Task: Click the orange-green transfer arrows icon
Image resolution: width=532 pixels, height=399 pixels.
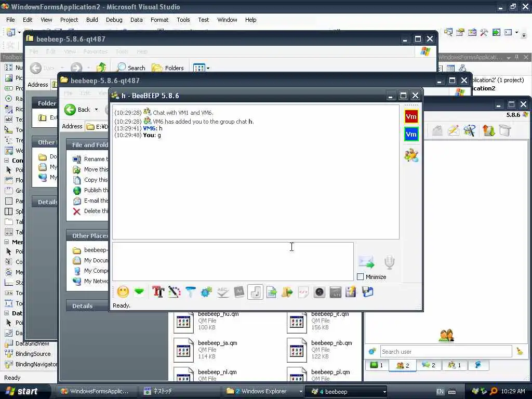Action: pyautogui.click(x=488, y=130)
